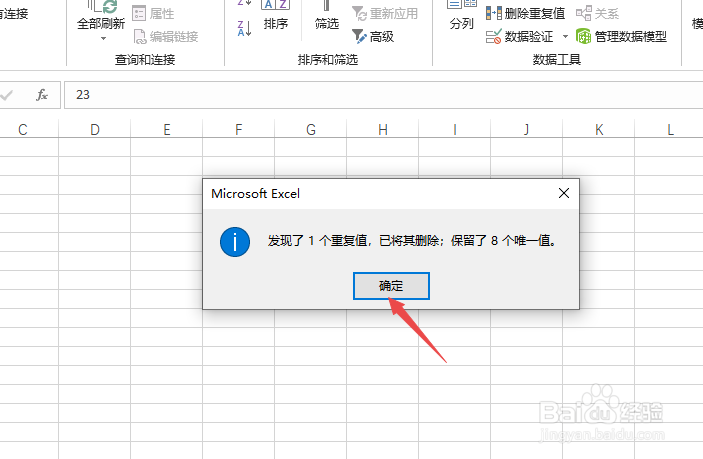Open 管理数据模型 manage data model
The image size is (703, 459).
(x=621, y=36)
